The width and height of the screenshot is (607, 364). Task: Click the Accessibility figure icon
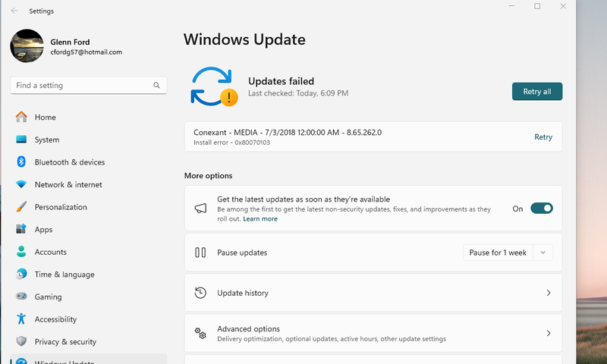21,318
